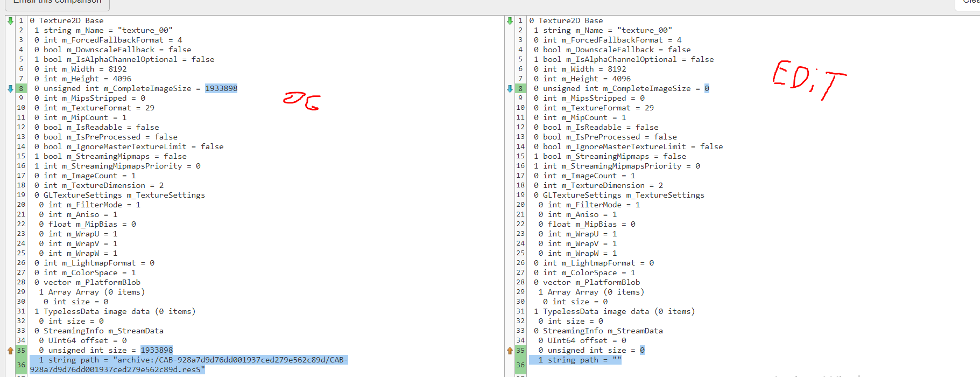Click the archive:/CAB path string on left pane line 36
The image size is (980, 377).
189,365
